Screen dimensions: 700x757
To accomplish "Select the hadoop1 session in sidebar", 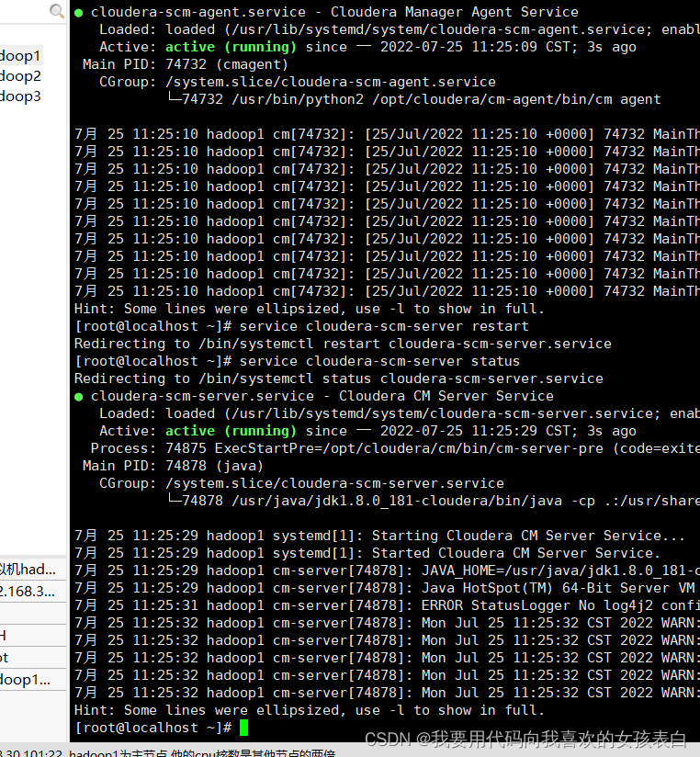I will (20, 56).
